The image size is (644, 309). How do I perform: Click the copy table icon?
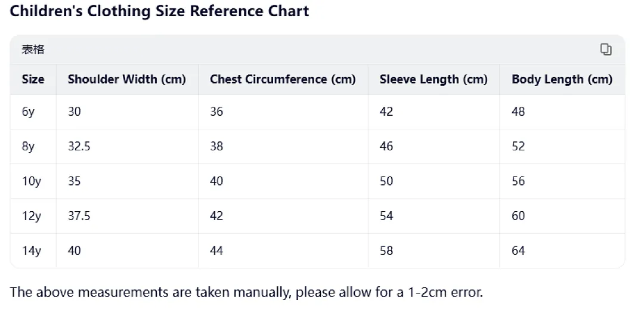[x=606, y=50]
